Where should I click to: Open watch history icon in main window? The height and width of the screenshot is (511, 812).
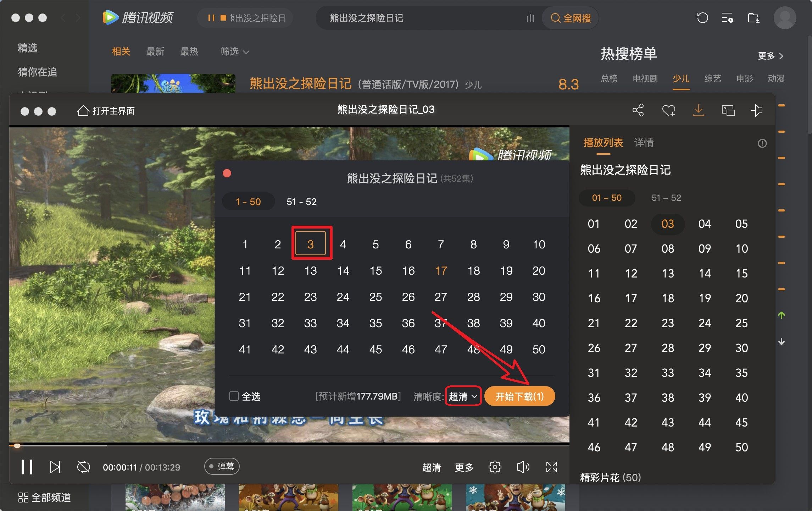pyautogui.click(x=702, y=18)
